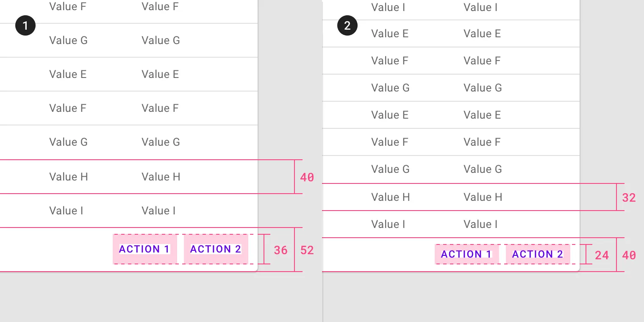Viewport: 644px width, 322px height.
Task: Click the black circle numbered 2
Action: (347, 25)
